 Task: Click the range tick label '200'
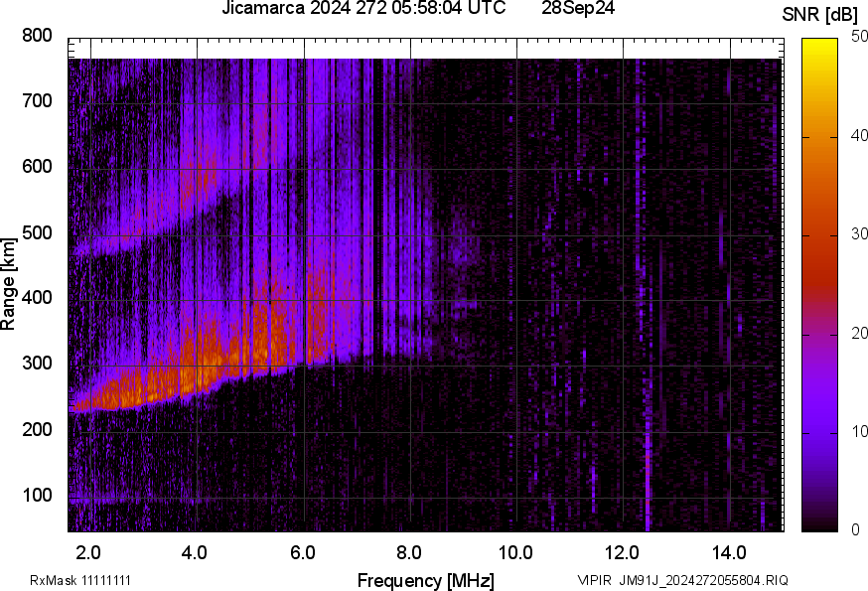[x=37, y=429]
